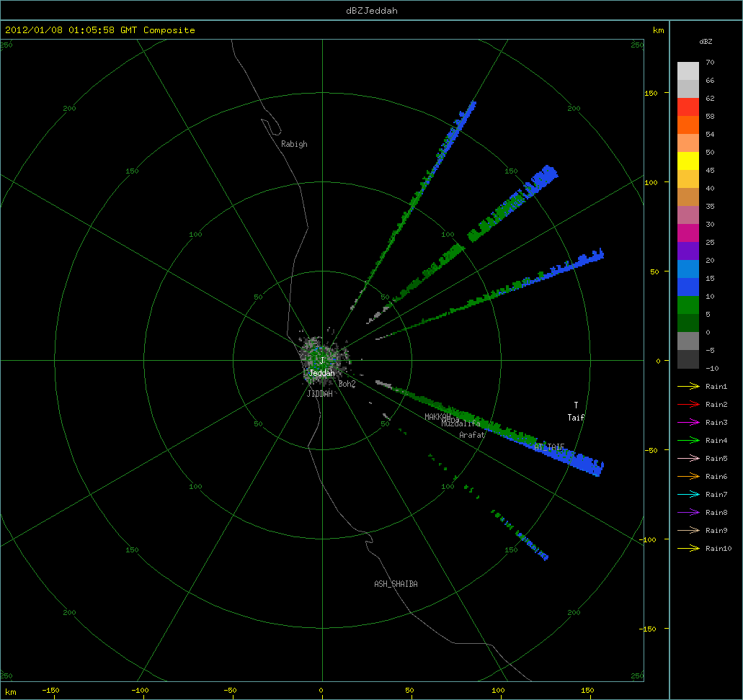The height and width of the screenshot is (700, 743).
Task: Click the MAKKAH place label
Action: point(437,417)
